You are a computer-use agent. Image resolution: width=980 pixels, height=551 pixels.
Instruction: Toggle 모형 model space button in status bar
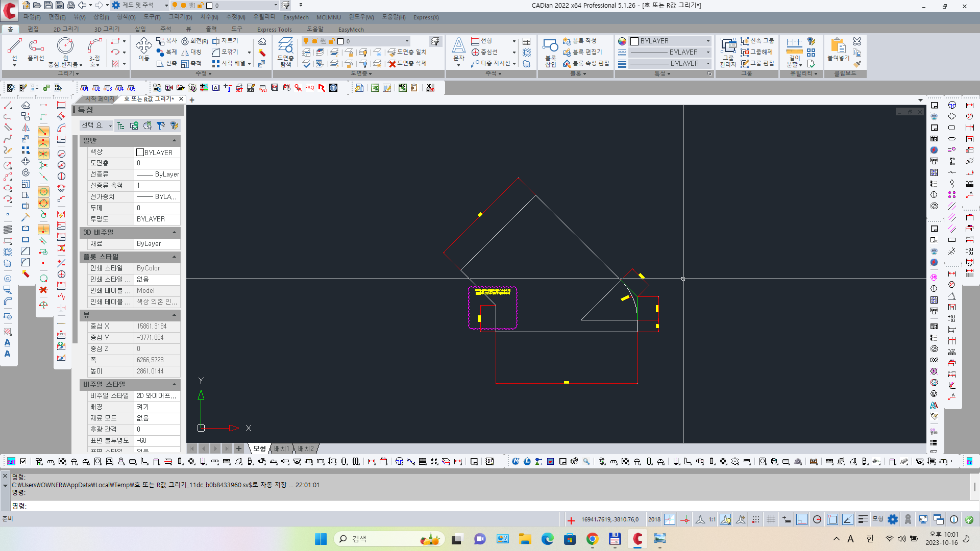(878, 519)
